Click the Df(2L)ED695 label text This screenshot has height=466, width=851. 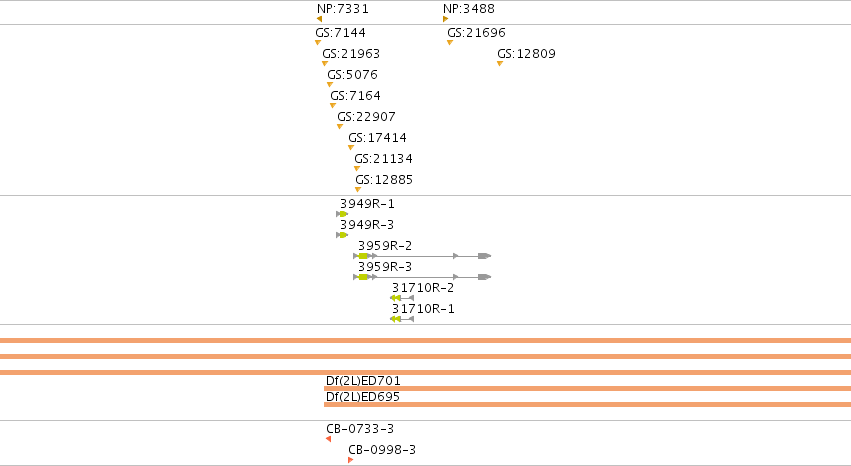(363, 397)
